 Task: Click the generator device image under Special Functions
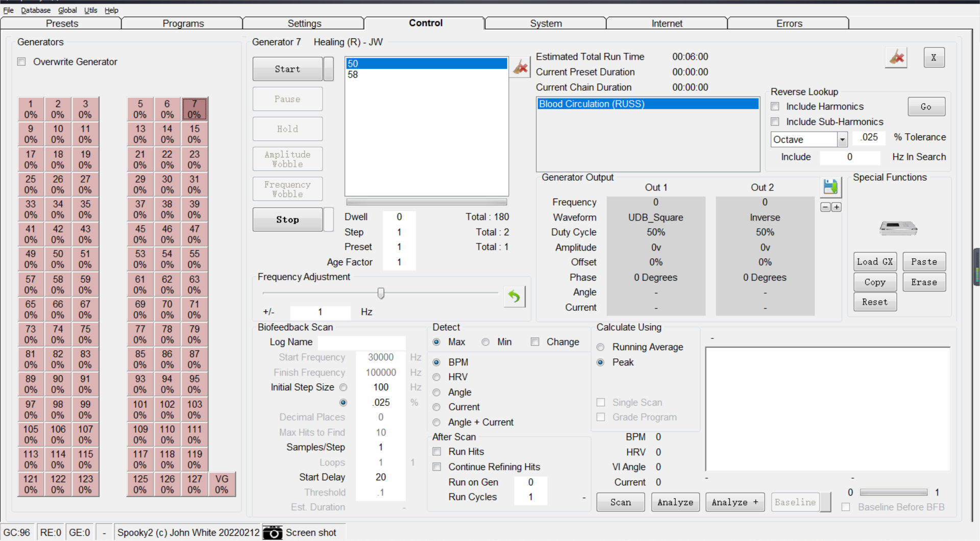click(898, 228)
